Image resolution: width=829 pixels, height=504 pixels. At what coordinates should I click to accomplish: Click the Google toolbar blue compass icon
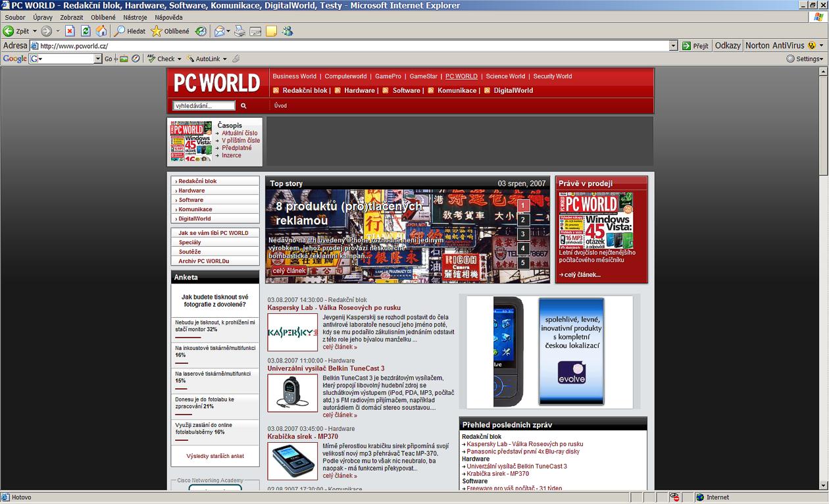136,59
